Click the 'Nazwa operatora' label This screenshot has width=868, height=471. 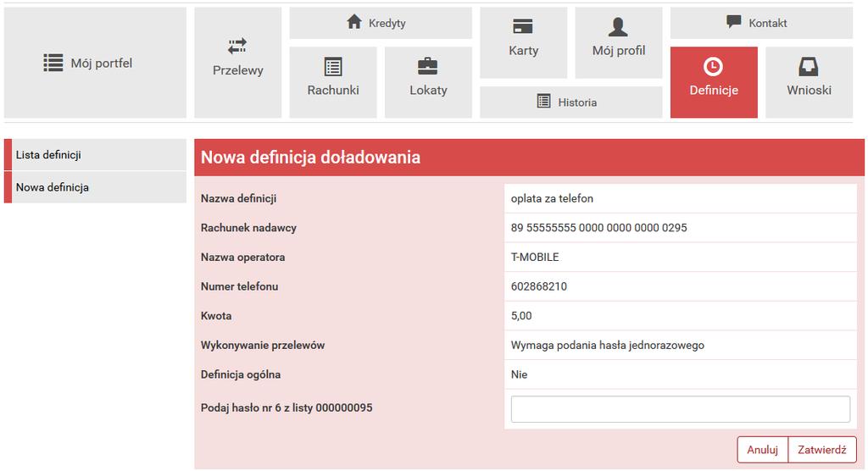pyautogui.click(x=242, y=257)
